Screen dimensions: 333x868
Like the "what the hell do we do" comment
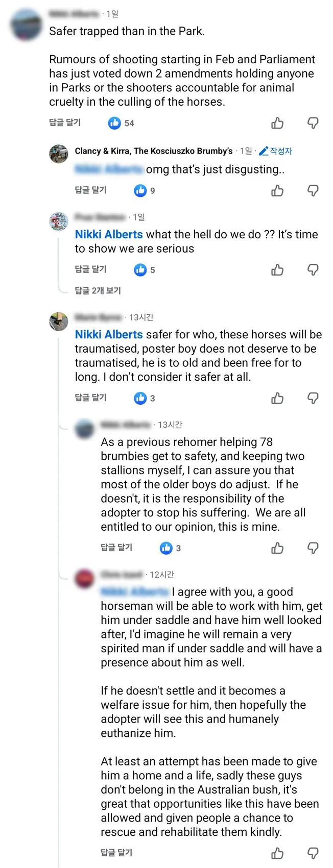tap(277, 270)
